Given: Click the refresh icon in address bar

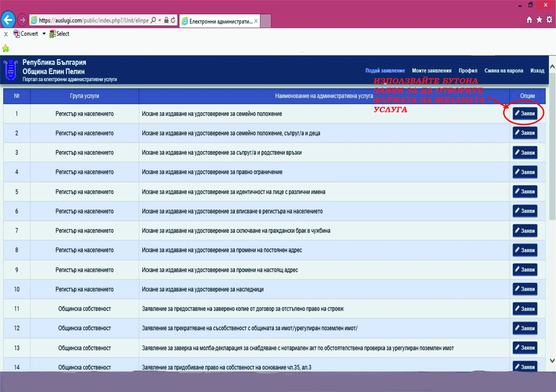Looking at the screenshot, I should click(x=173, y=20).
